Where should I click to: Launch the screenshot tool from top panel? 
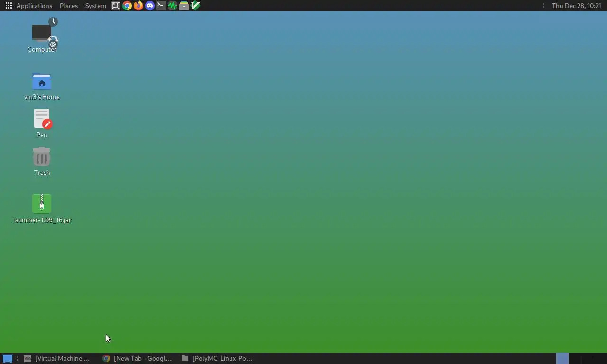(x=116, y=6)
